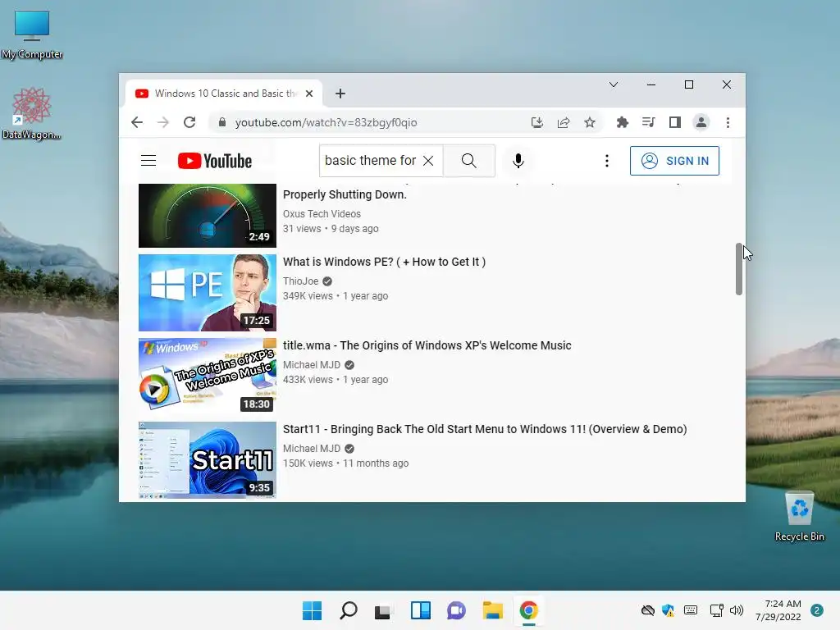This screenshot has width=840, height=630.
Task: Open XP's Welcome Music video thumbnail
Action: click(208, 376)
